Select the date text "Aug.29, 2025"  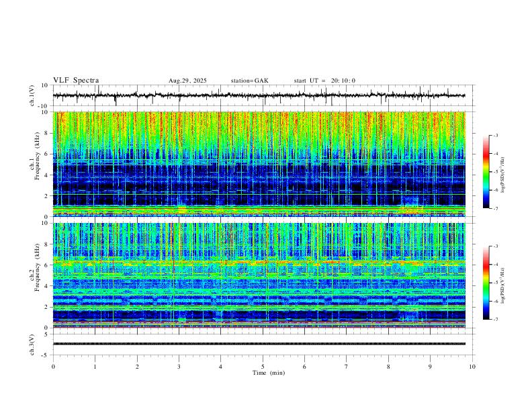click(187, 81)
